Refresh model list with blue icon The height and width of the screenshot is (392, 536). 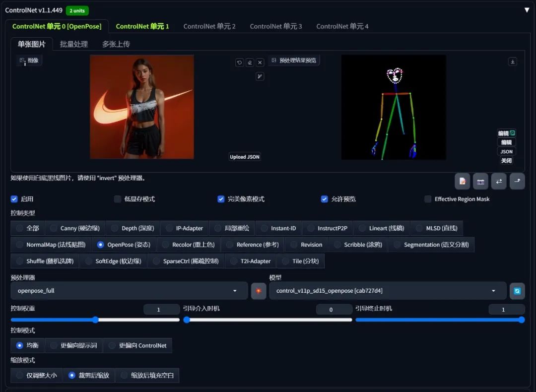(x=517, y=291)
